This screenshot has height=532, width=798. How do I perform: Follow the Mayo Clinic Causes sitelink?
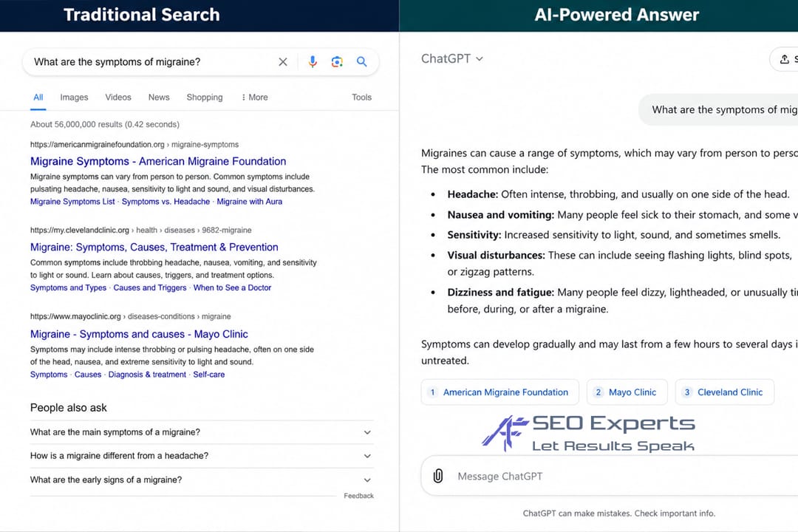click(x=88, y=374)
